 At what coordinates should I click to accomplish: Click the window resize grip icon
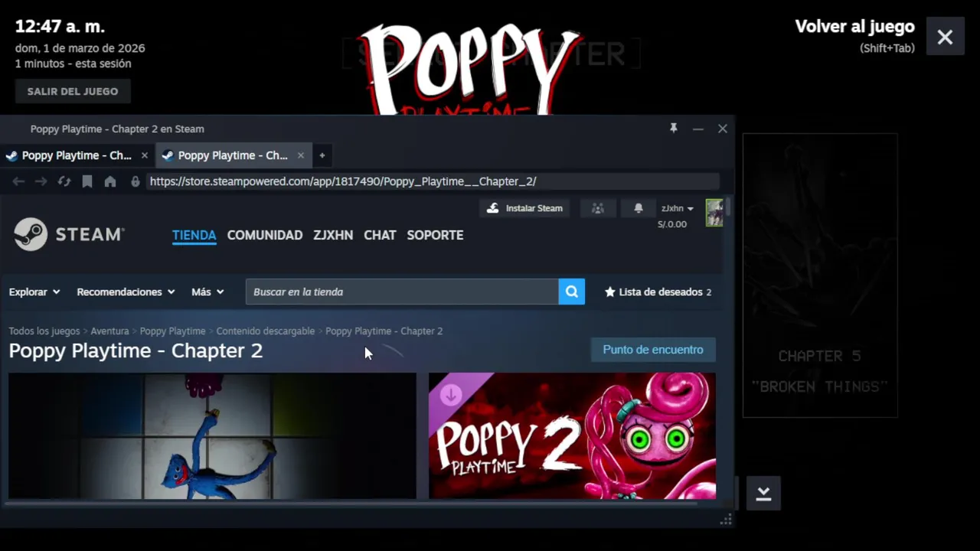726,520
